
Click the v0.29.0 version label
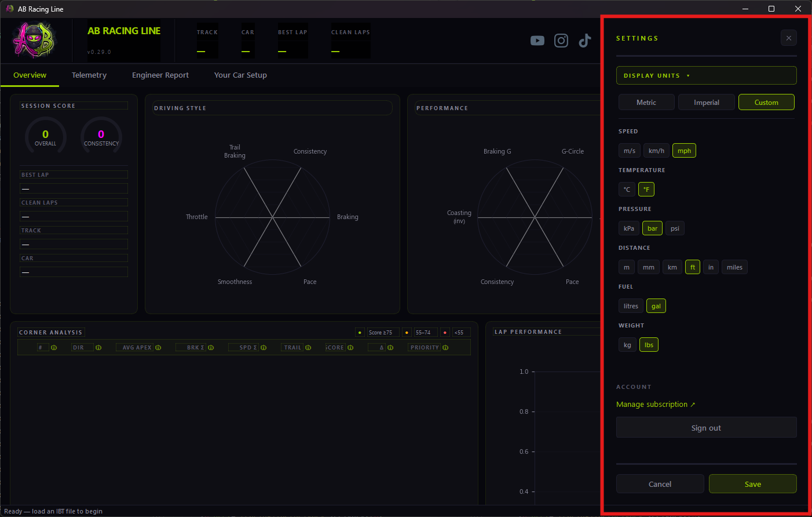[x=99, y=52]
